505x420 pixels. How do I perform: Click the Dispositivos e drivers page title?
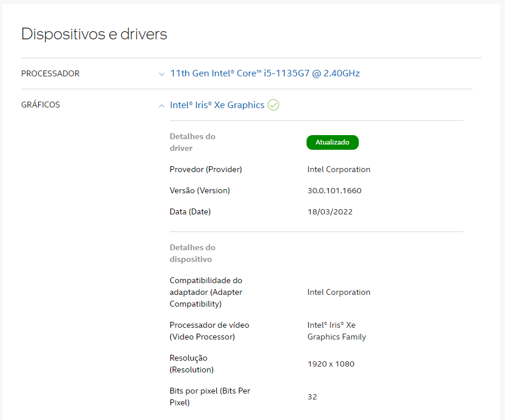pos(94,34)
